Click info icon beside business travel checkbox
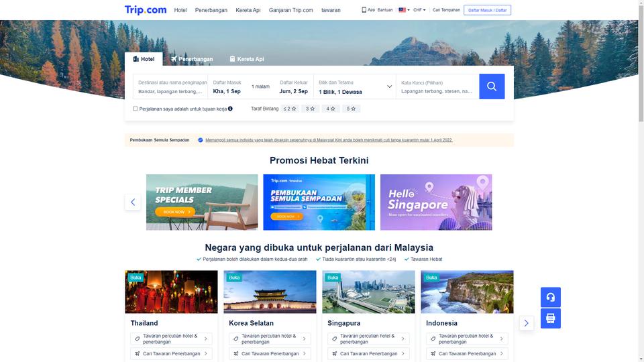Viewport: 644px width, 362px height. pyautogui.click(x=230, y=109)
